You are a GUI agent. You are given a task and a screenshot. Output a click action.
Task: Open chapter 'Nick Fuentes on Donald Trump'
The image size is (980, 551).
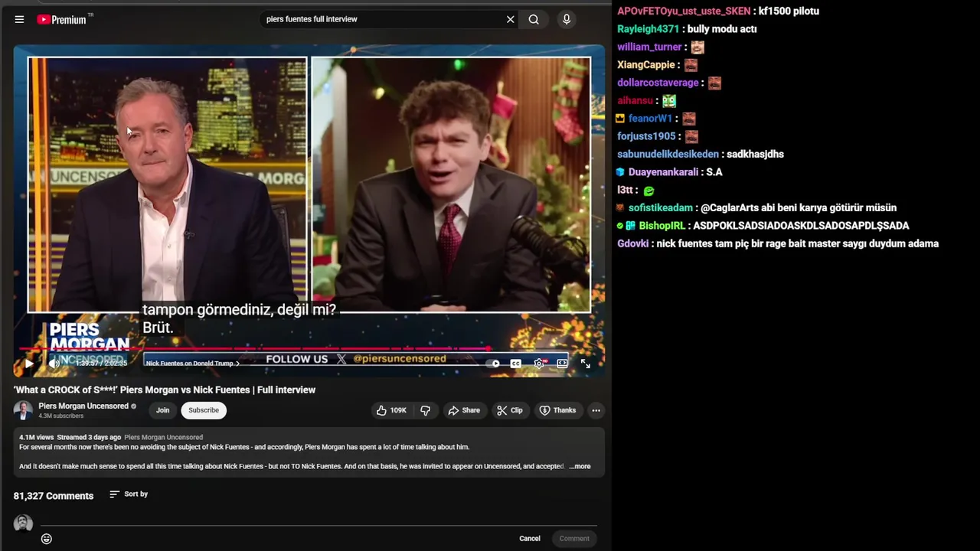click(192, 364)
